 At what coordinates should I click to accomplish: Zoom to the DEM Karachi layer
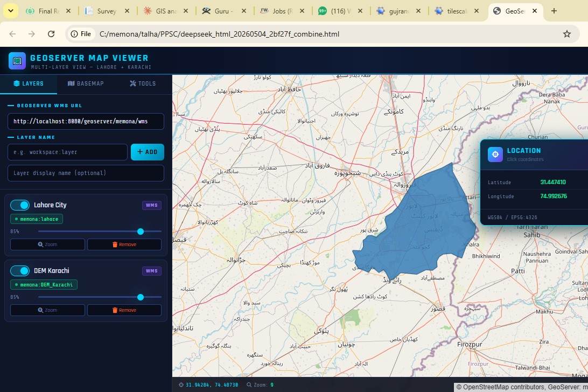[x=47, y=310]
